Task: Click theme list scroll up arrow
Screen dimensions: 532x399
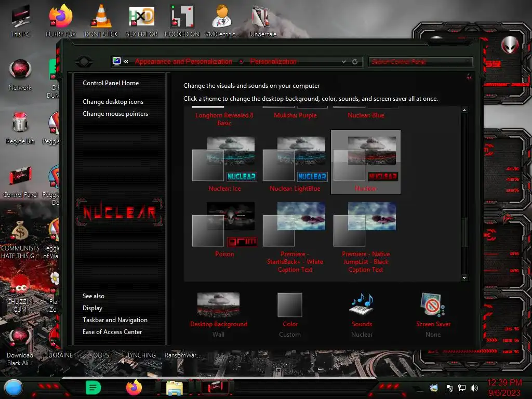Action: click(x=464, y=110)
